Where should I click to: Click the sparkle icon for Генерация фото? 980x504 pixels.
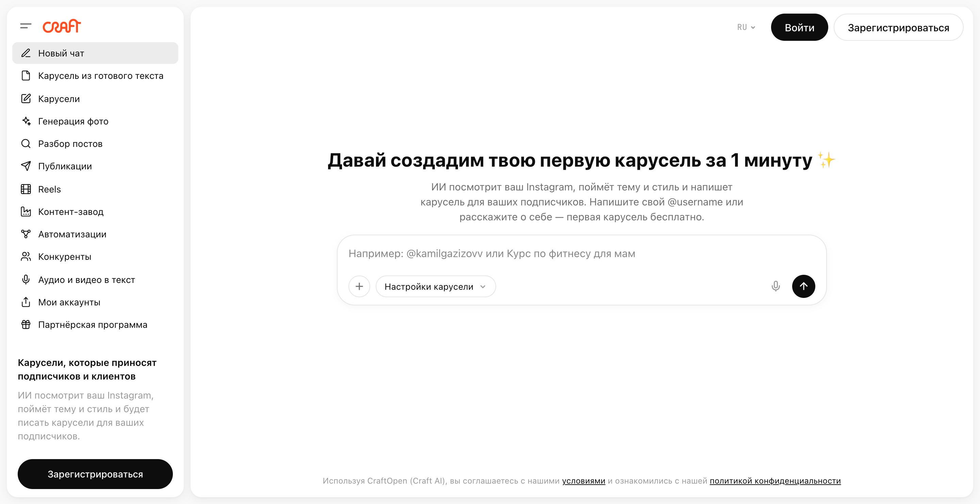point(26,121)
